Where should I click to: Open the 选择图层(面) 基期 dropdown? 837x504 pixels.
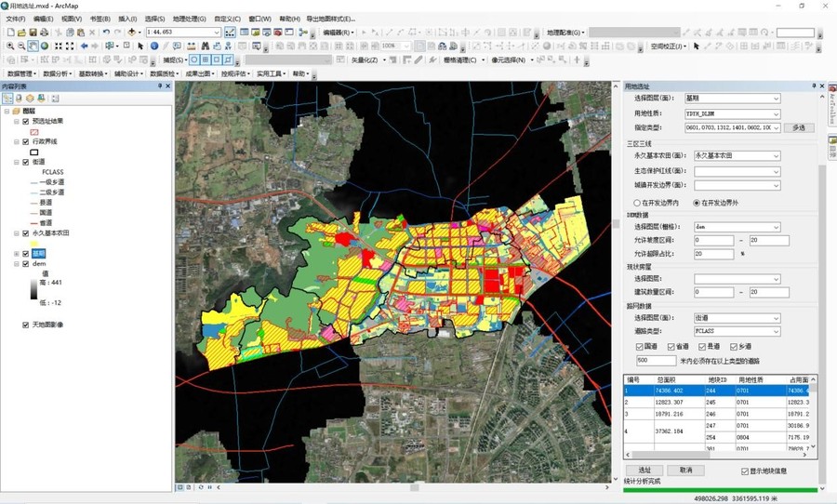point(777,99)
